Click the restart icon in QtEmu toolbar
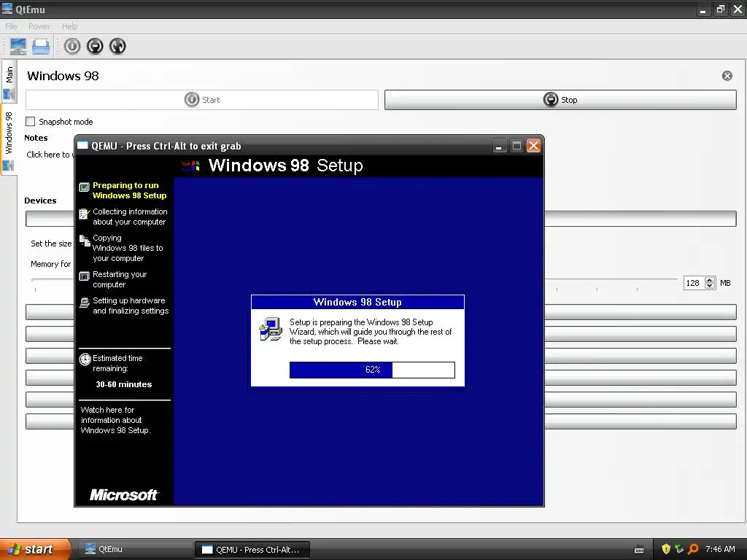Image resolution: width=747 pixels, height=560 pixels. (117, 46)
